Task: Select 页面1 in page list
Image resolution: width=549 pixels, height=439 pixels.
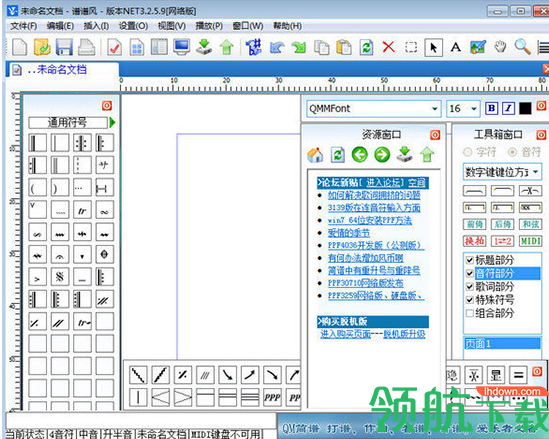Action: [502, 343]
